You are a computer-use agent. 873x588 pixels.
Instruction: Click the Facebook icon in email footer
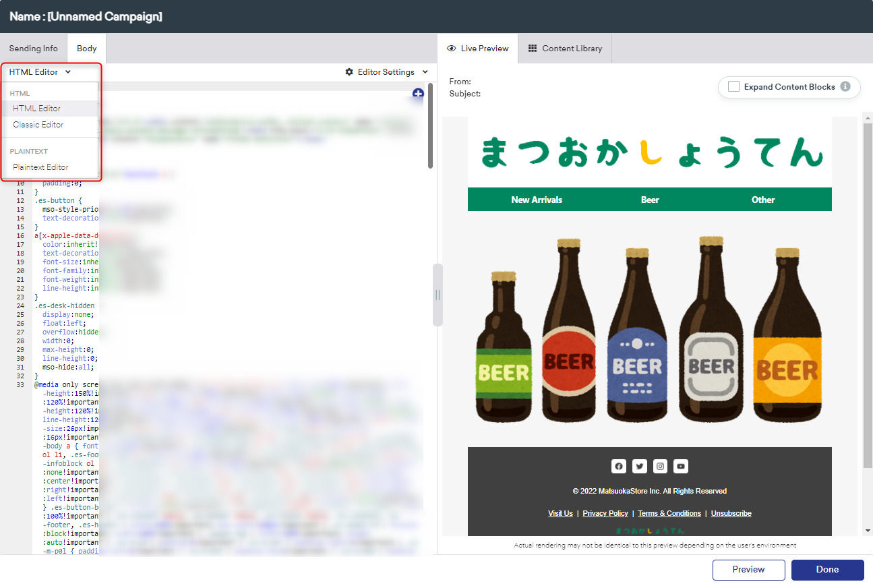pyautogui.click(x=618, y=466)
